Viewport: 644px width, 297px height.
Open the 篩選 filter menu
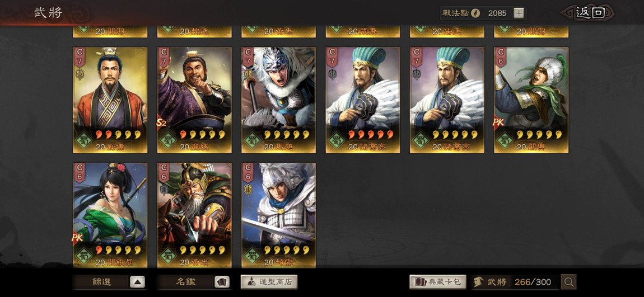[x=101, y=282]
